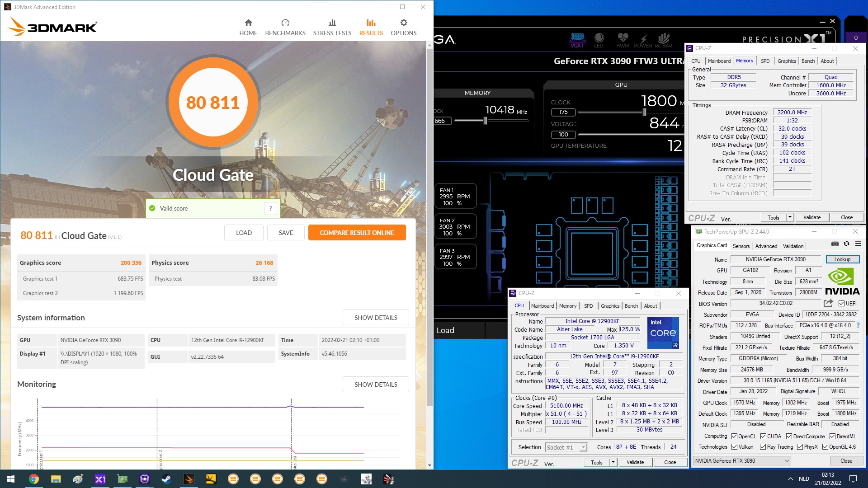
Task: Select the RESULTS tab in 3DMark
Action: (x=371, y=28)
